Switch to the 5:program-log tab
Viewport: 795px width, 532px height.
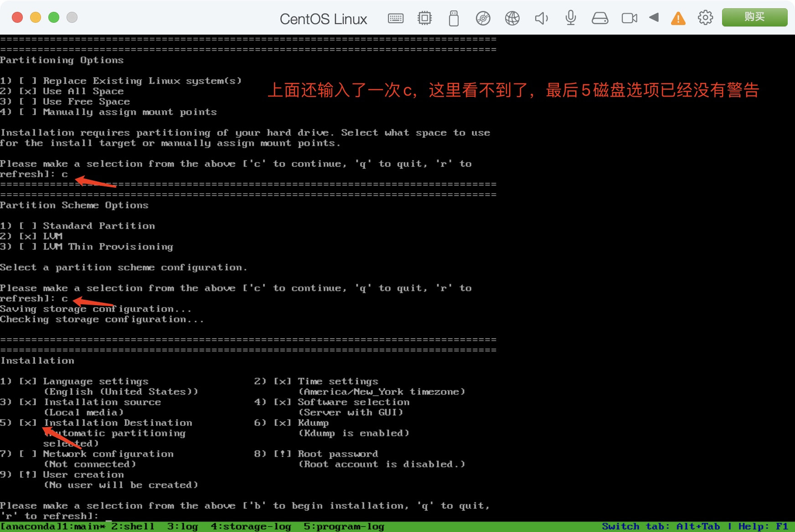344,527
